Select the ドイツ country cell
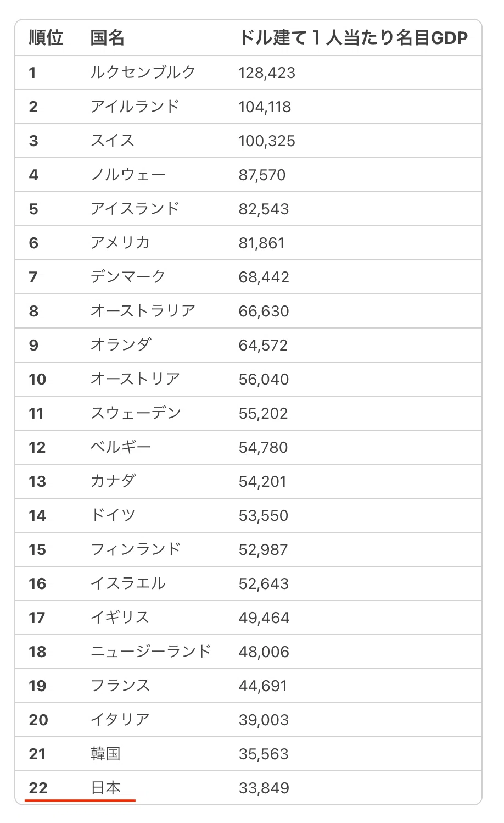 [x=113, y=515]
